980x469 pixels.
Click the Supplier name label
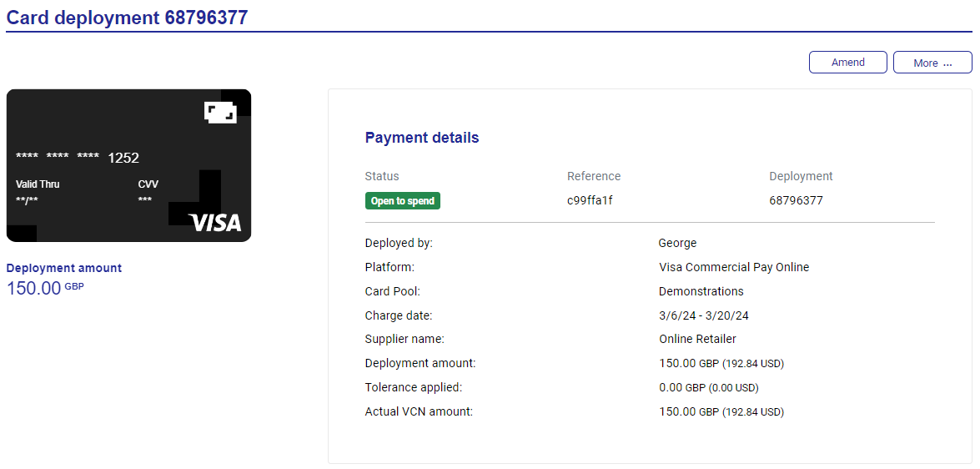[x=405, y=339]
